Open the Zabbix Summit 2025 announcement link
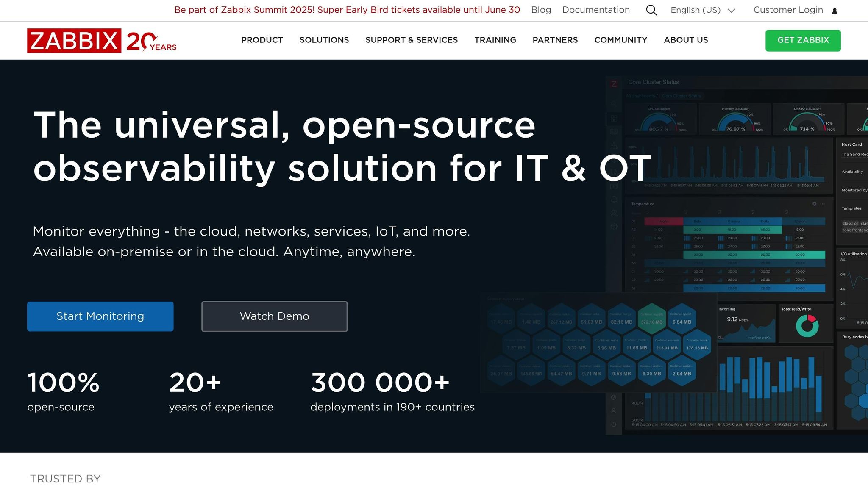This screenshot has width=868, height=488. [347, 10]
